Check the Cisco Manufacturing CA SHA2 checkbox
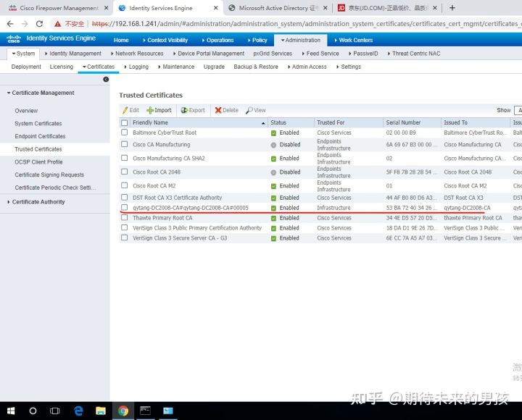This screenshot has height=420, width=522. [x=125, y=158]
